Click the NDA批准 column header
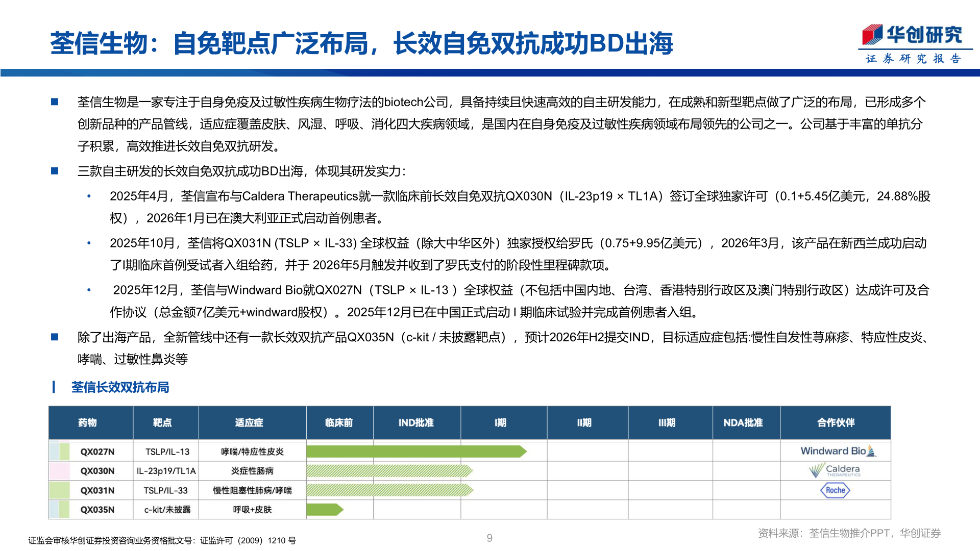The image size is (980, 551). (746, 422)
